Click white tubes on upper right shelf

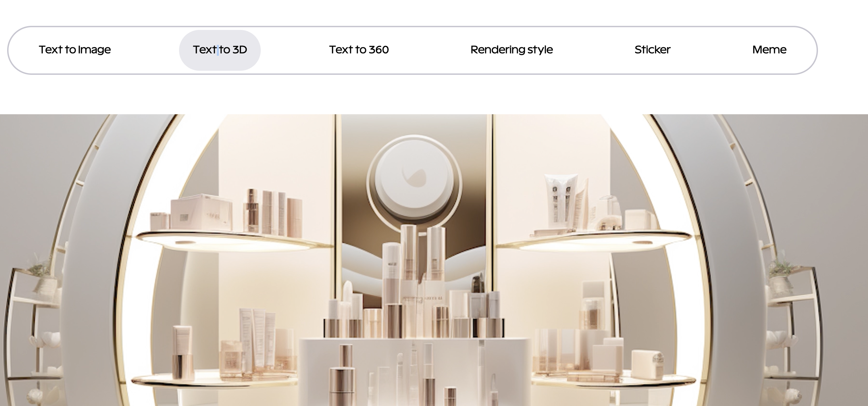point(561,201)
